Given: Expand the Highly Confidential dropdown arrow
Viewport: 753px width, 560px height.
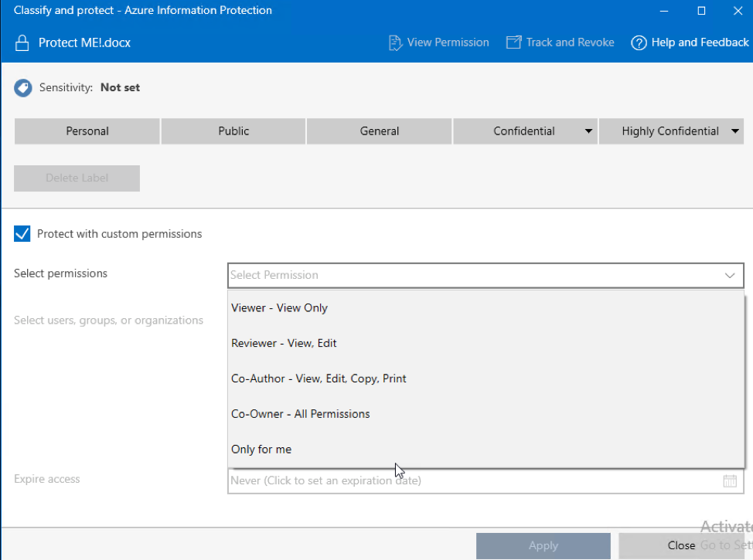Looking at the screenshot, I should pos(734,131).
